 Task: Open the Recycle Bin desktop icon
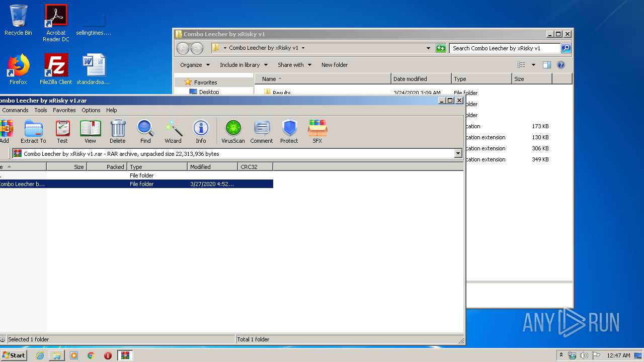point(18,20)
